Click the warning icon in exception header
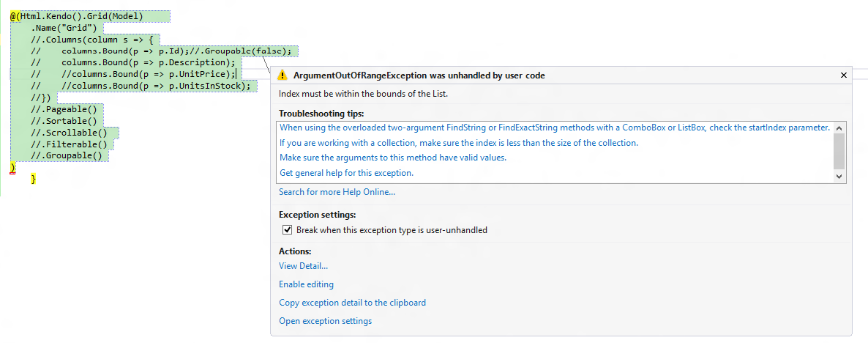The height and width of the screenshot is (343, 868). (283, 75)
